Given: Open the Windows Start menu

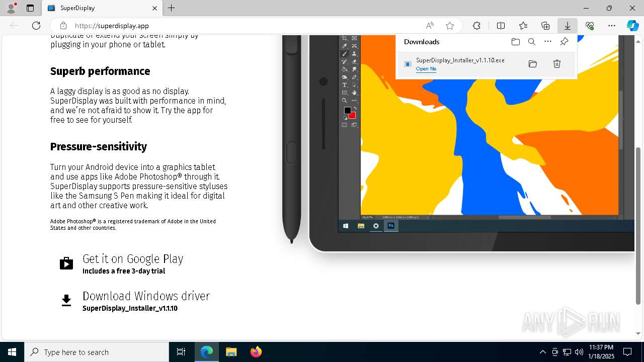Looking at the screenshot, I should point(12,352).
